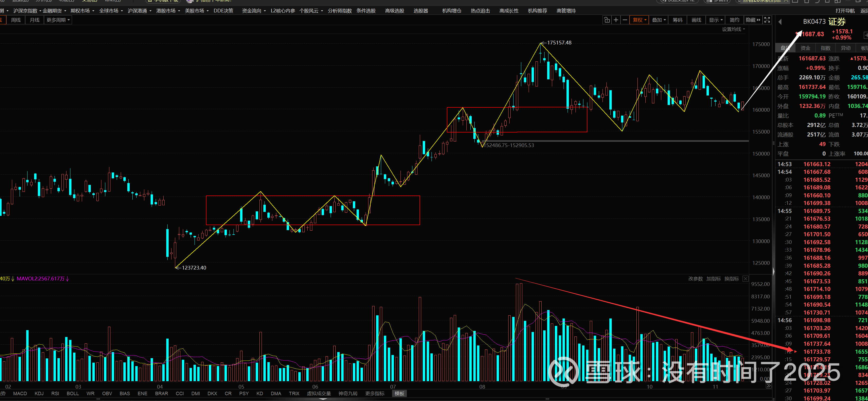Open the 复权 dropdown
The image size is (868, 401).
639,20
